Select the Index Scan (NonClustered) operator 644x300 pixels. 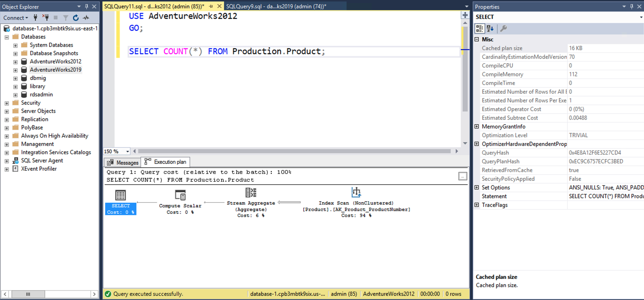356,203
